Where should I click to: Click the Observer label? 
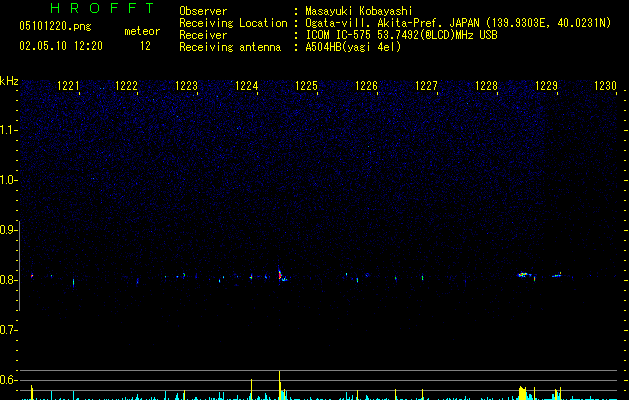(x=203, y=11)
